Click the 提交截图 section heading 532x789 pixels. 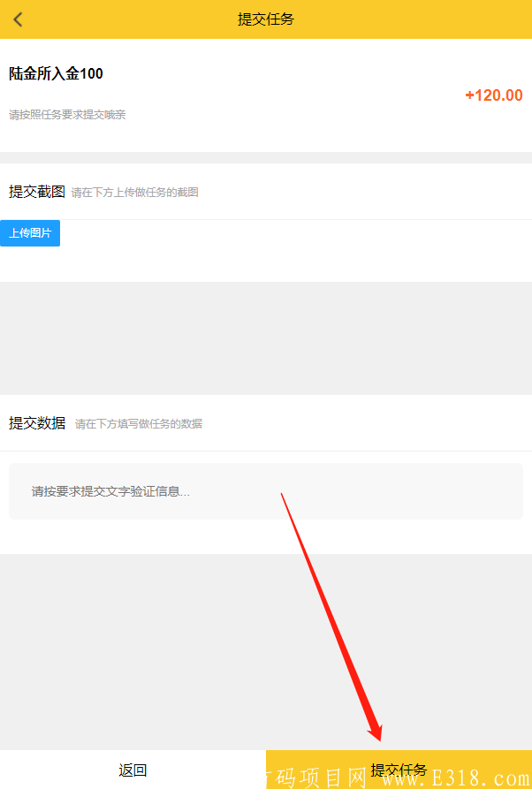coord(37,192)
